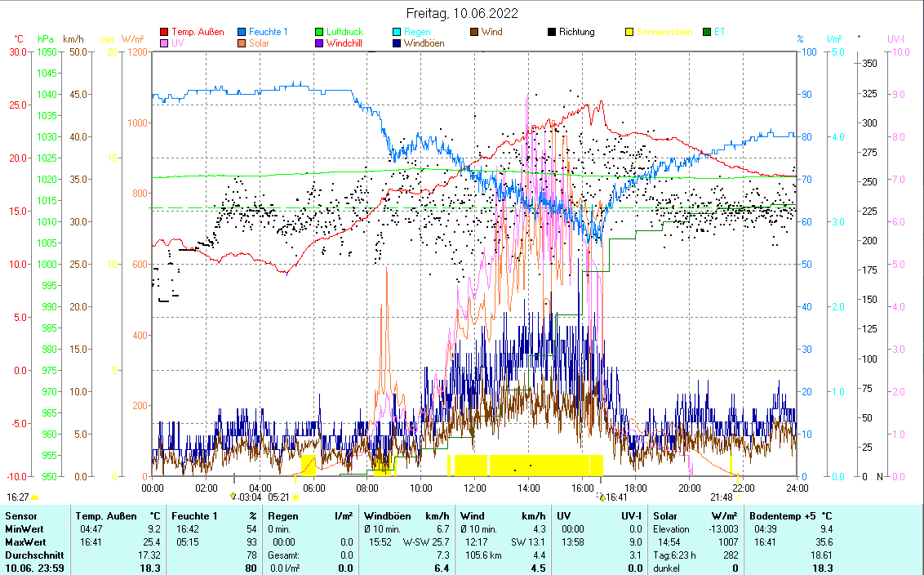Viewport: 924px width, 575px height.
Task: Click the red °C axis unit label
Action: 19,39
